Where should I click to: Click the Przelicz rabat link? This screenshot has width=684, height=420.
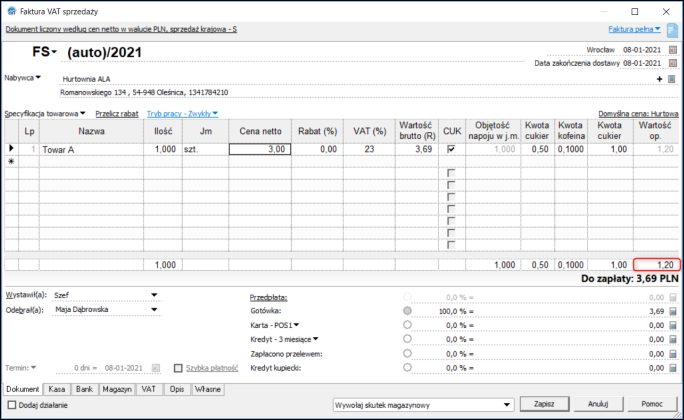pos(117,114)
